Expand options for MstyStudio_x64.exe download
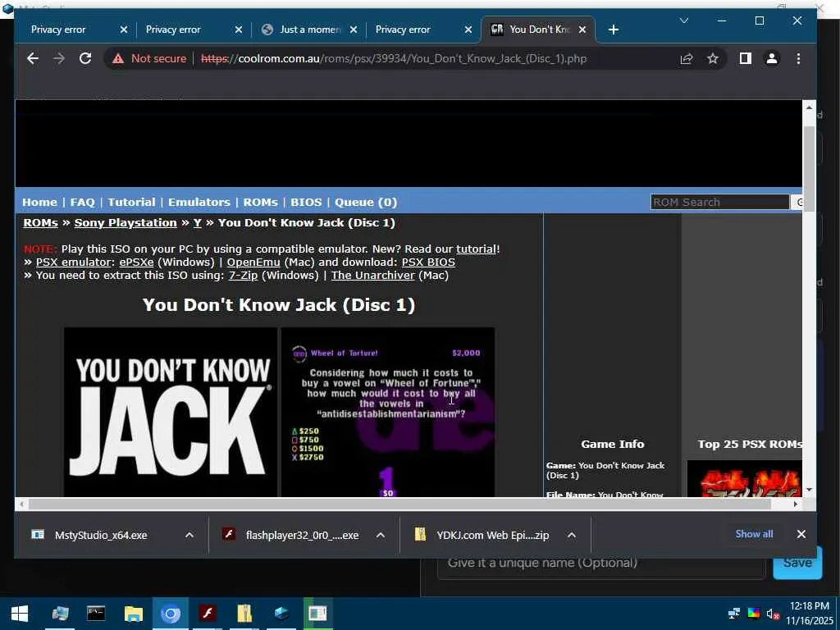840x630 pixels. click(189, 535)
